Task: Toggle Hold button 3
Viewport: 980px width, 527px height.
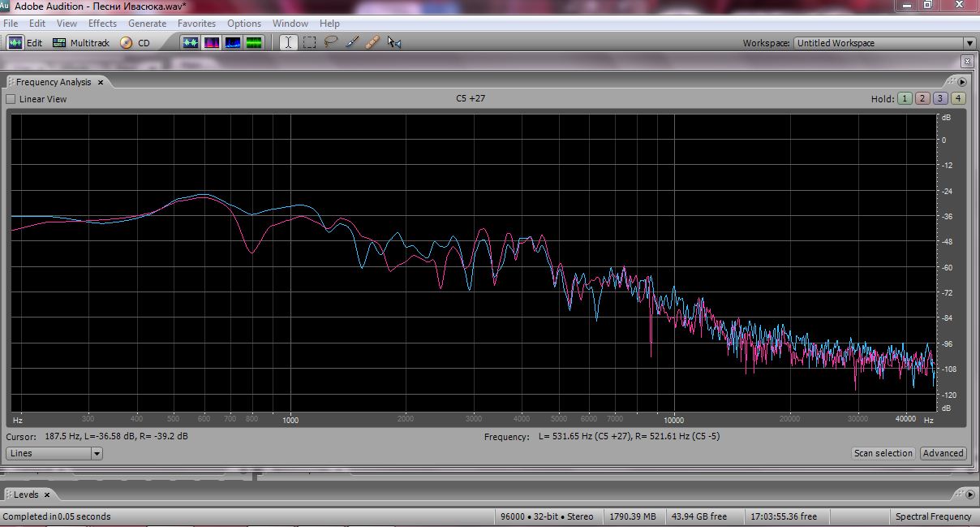Action: click(x=940, y=99)
